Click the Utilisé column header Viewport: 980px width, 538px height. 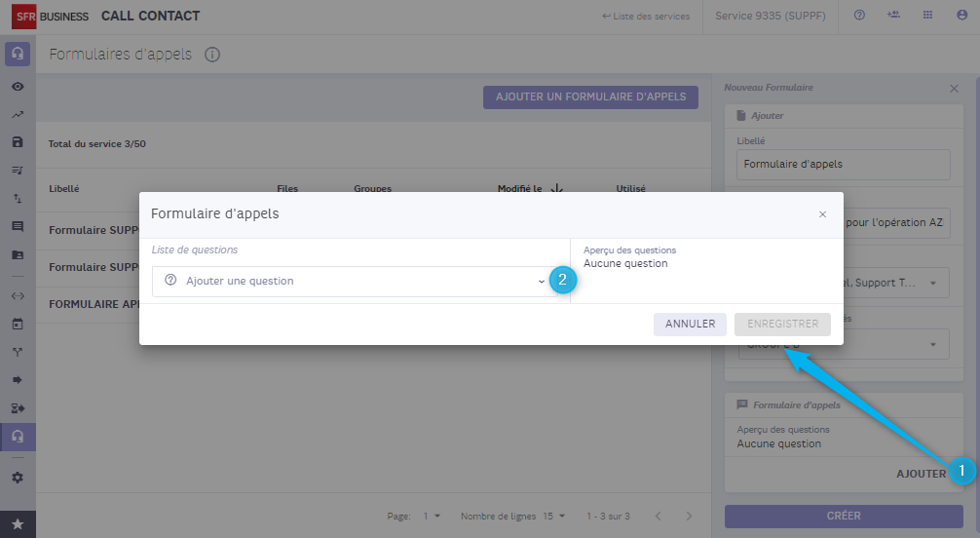(630, 188)
